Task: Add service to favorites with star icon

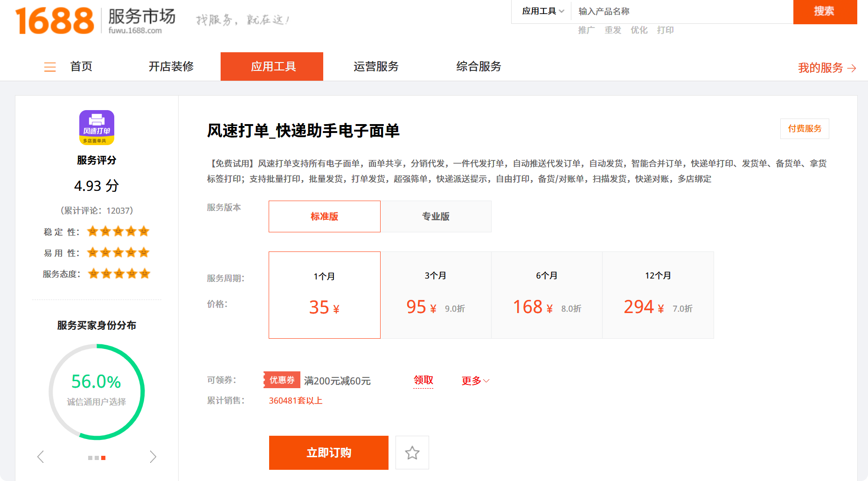Action: click(412, 453)
